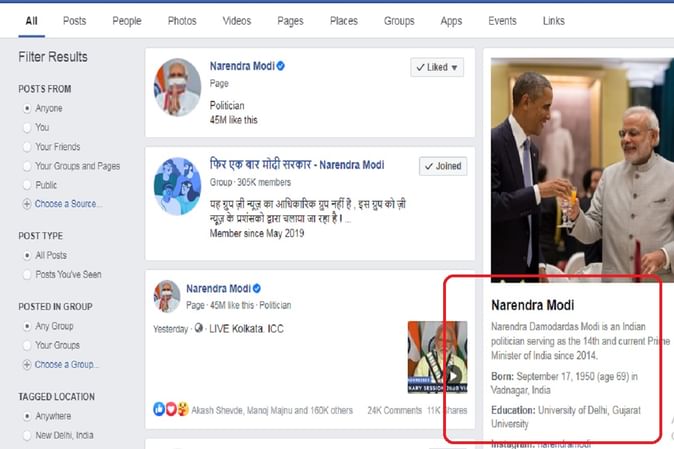Image resolution: width=674 pixels, height=449 pixels.
Task: Open the 24K Comments link
Action: click(x=393, y=410)
